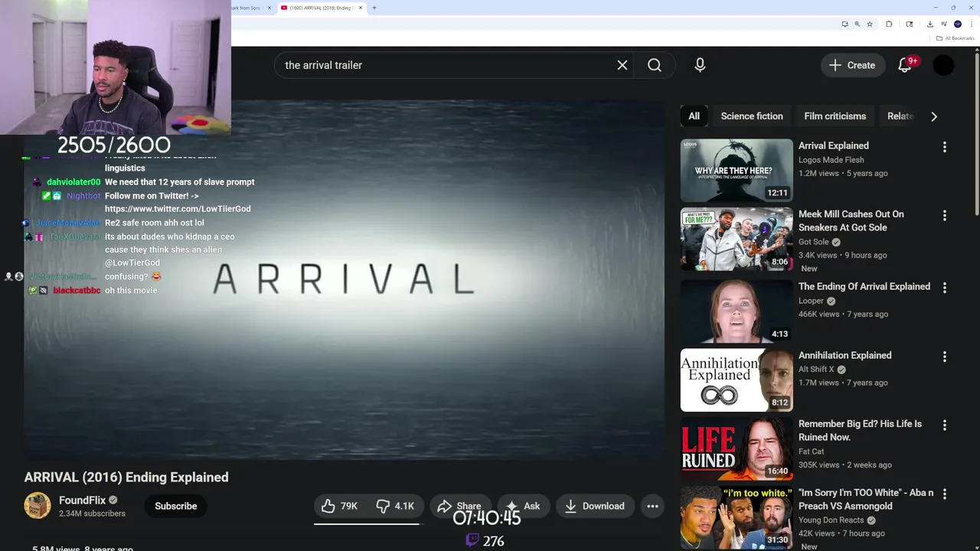Open the FoundFlix channel name link
The height and width of the screenshot is (551, 980).
pos(83,500)
